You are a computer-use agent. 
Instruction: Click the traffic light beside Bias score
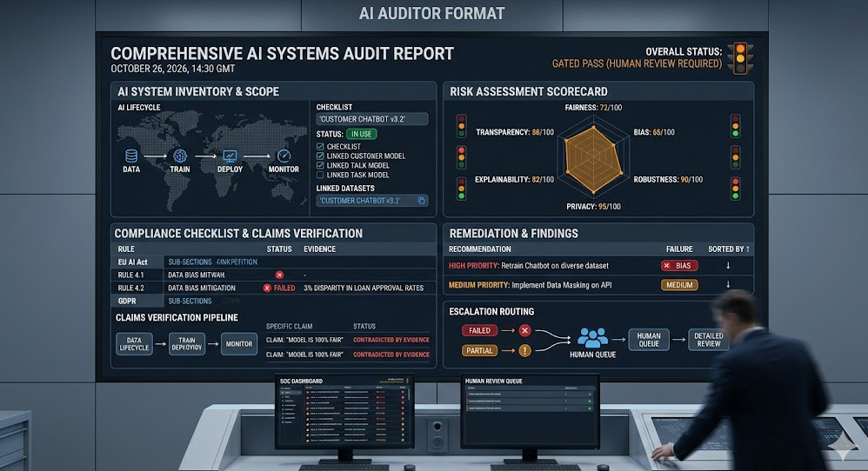click(x=735, y=126)
